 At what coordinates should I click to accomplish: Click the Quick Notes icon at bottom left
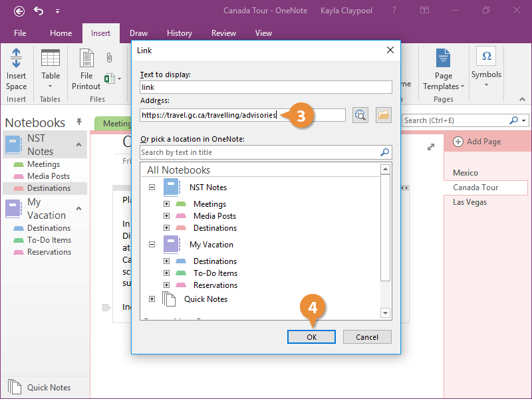[15, 387]
